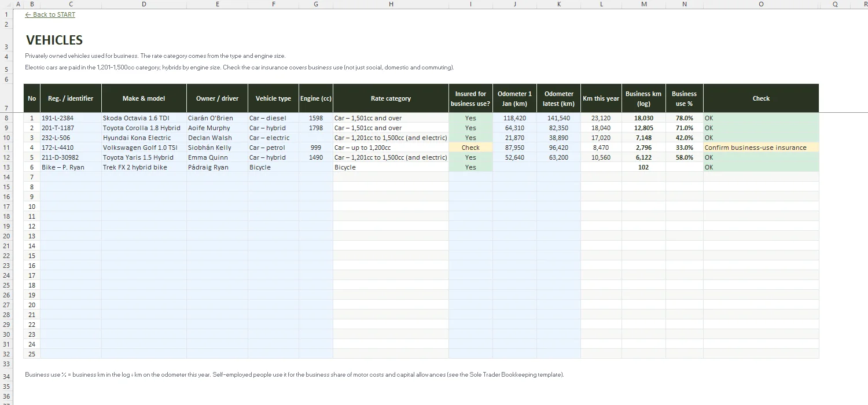Select Km this year value 8,470
The width and height of the screenshot is (868, 405).
coord(601,148)
